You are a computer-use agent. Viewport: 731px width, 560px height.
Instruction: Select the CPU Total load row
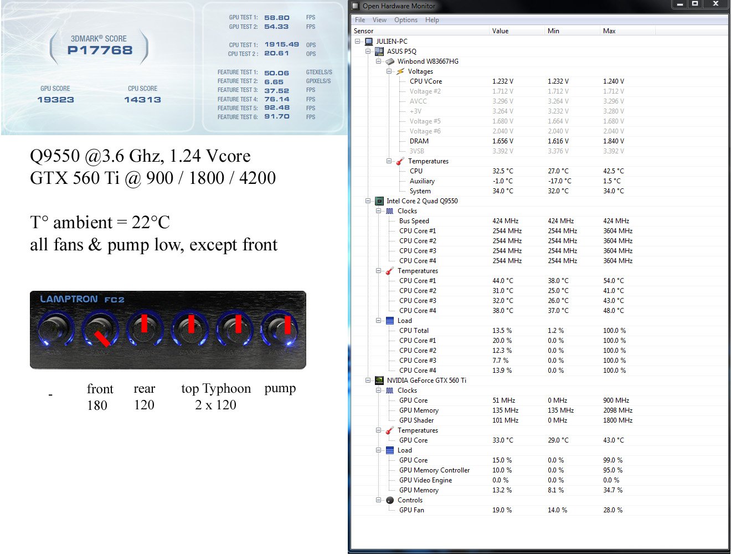[x=540, y=331]
